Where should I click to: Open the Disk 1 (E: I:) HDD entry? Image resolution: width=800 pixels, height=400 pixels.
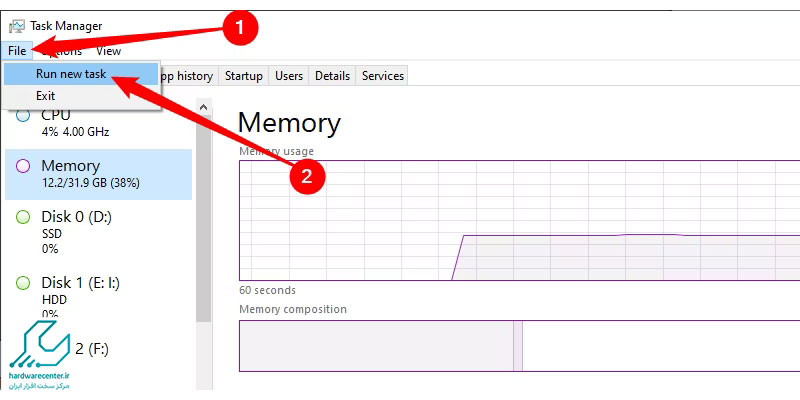(98, 298)
